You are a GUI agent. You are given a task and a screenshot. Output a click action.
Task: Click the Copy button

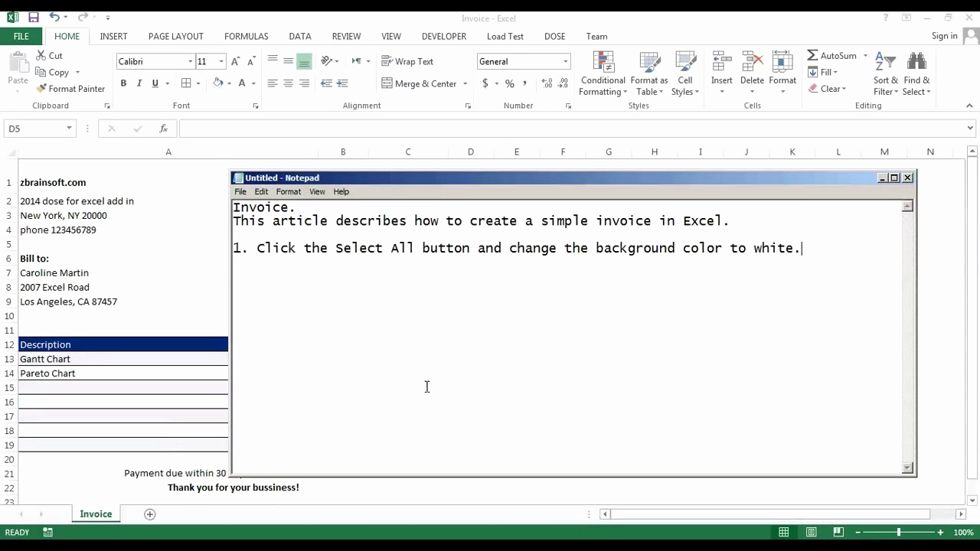pyautogui.click(x=54, y=73)
